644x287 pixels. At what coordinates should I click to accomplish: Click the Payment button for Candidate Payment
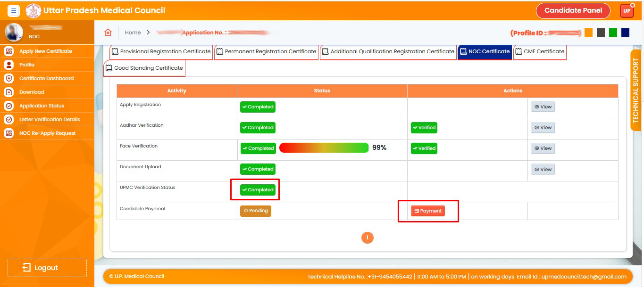[427, 211]
